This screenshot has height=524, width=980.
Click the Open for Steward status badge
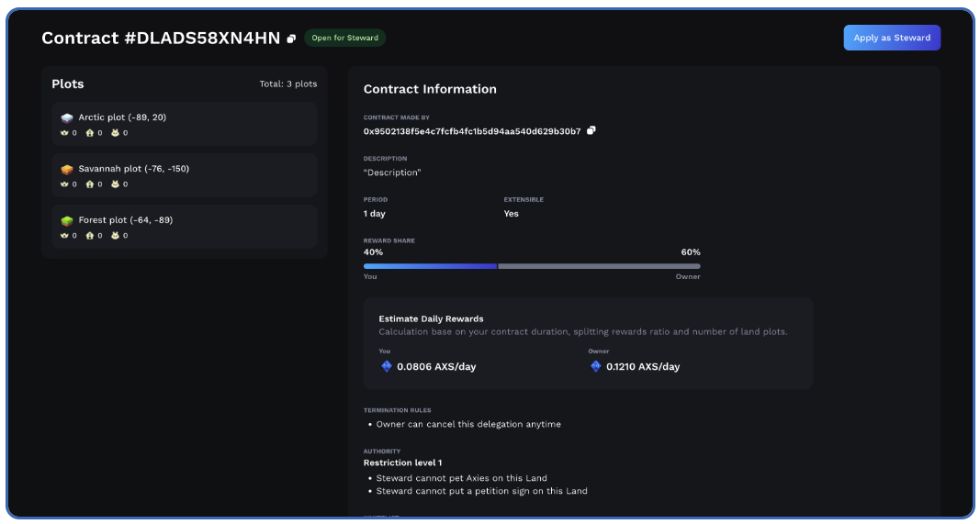345,39
